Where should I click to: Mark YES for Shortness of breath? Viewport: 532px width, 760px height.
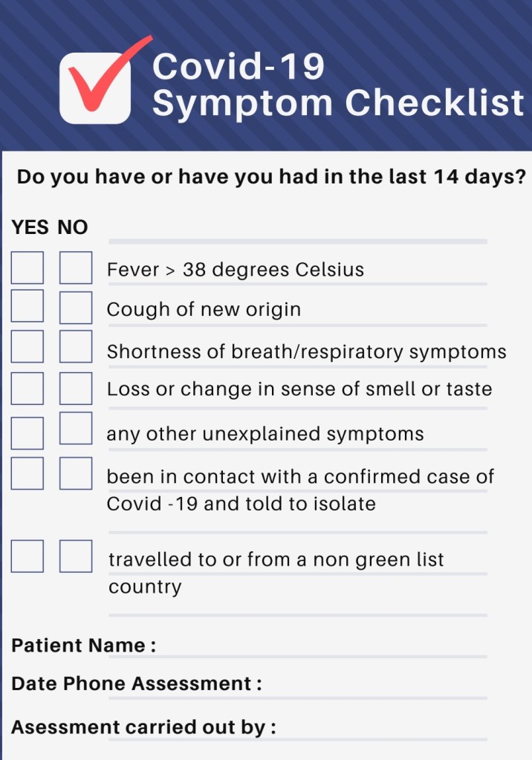27,347
